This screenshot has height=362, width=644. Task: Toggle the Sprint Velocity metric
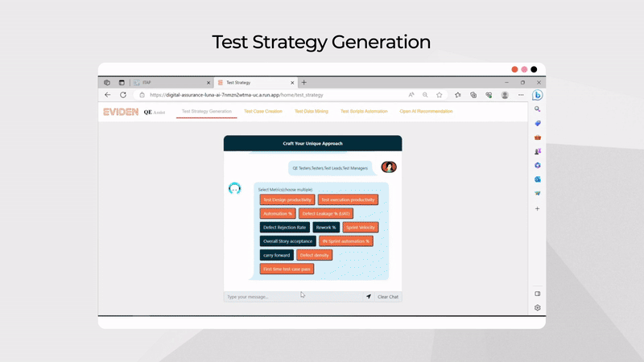point(361,228)
